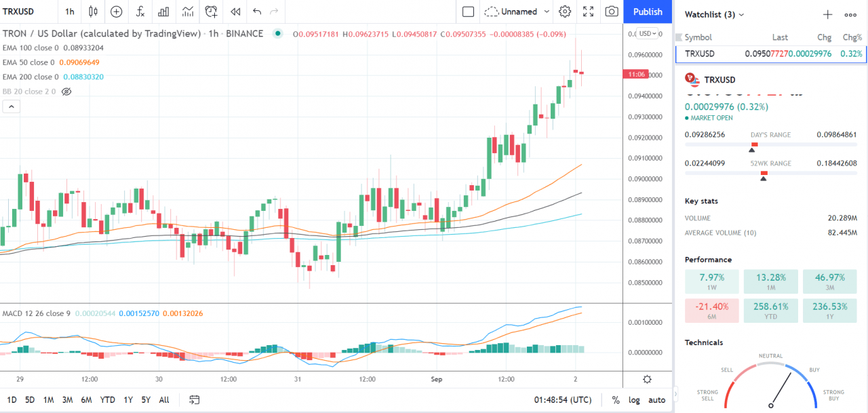The image size is (868, 413).
Task: Add a comparison symbol with the plus icon
Action: coord(116,12)
